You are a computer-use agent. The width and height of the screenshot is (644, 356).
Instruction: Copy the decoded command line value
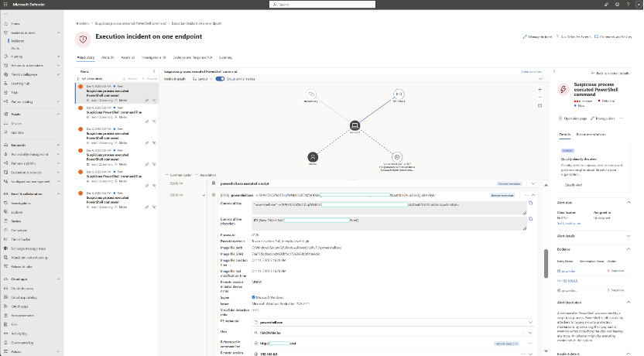531,219
